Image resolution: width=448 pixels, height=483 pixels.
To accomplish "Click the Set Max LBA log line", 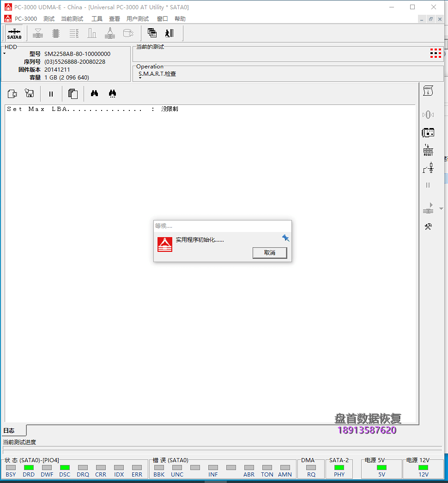I will point(92,109).
